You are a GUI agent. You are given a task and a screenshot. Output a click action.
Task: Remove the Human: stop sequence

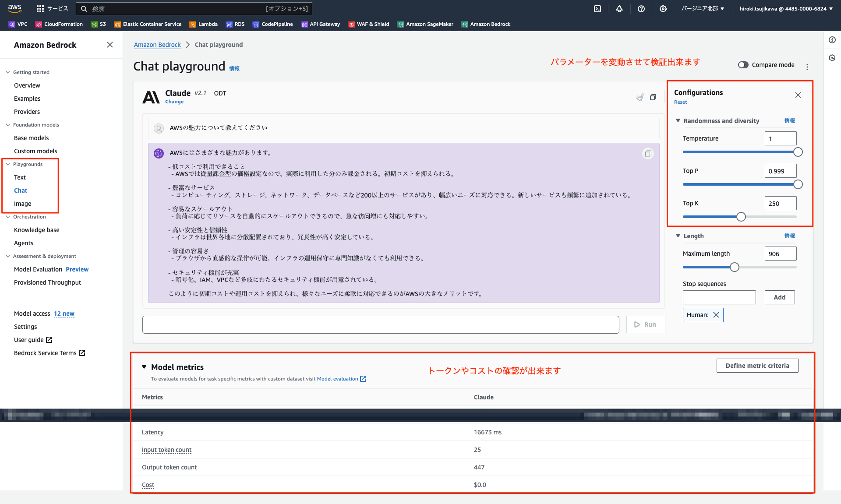coord(716,315)
